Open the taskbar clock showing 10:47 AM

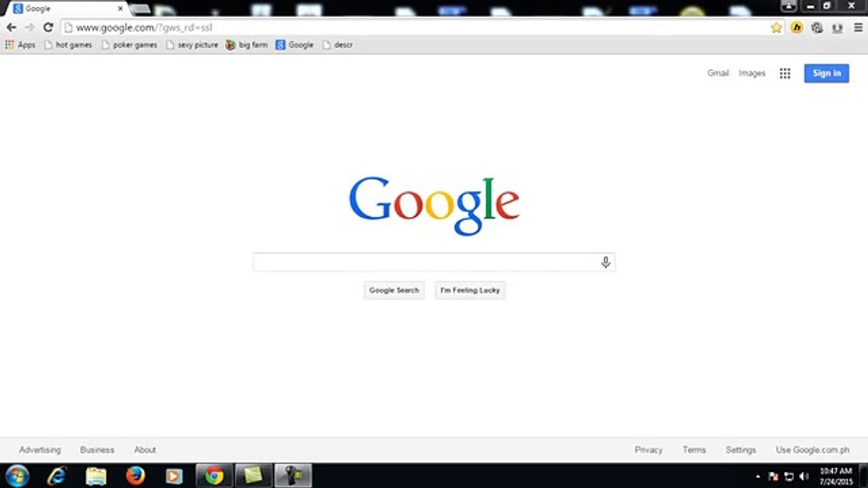[835, 476]
